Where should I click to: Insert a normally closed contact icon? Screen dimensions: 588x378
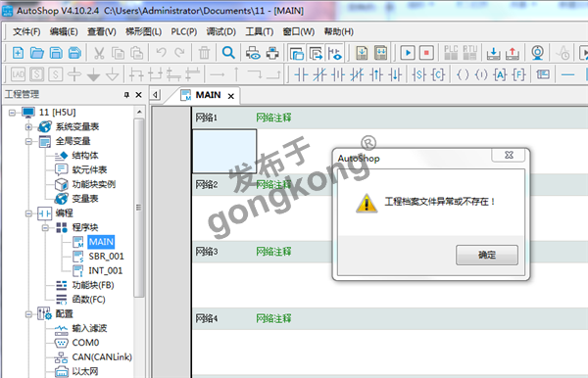point(319,74)
